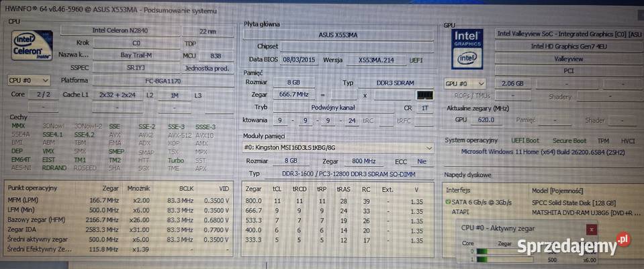This screenshot has width=644, height=269.
Task: Click the MCU value 838
Action: point(215,55)
